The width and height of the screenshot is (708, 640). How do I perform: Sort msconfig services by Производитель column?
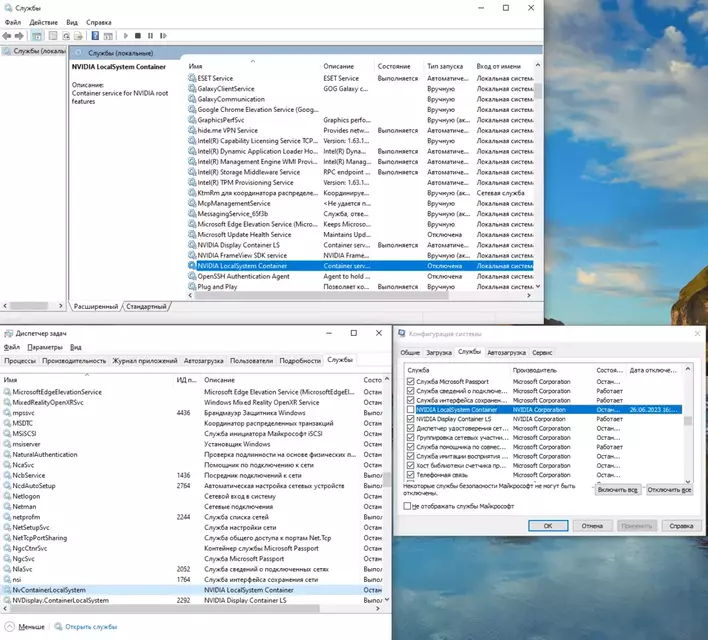point(535,370)
